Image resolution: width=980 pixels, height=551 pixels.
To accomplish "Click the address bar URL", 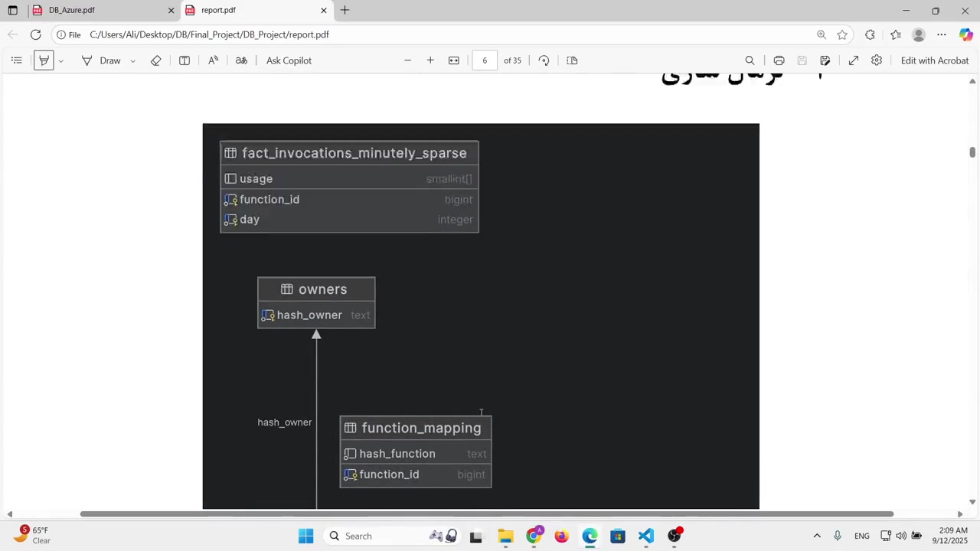I will [x=209, y=34].
